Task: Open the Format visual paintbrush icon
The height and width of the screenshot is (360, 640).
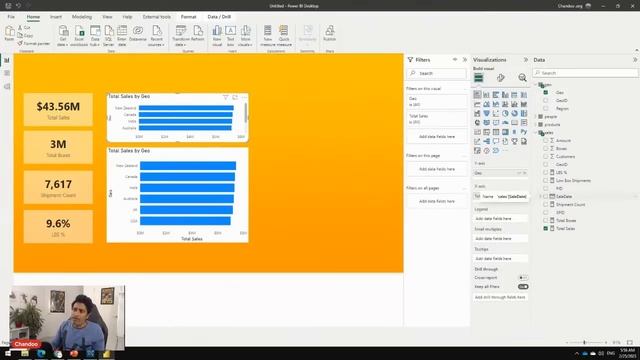Action: click(500, 78)
